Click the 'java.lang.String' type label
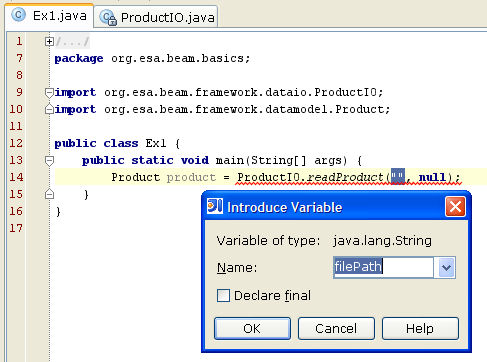This screenshot has height=362, width=487. pos(382,241)
